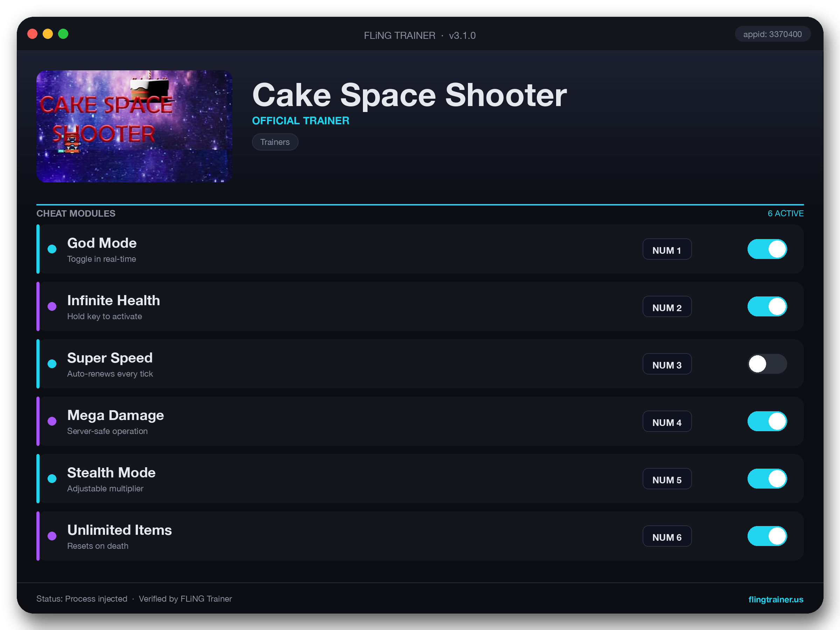840x630 pixels.
Task: Click the purple dot beside Unlimited Items
Action: (52, 536)
